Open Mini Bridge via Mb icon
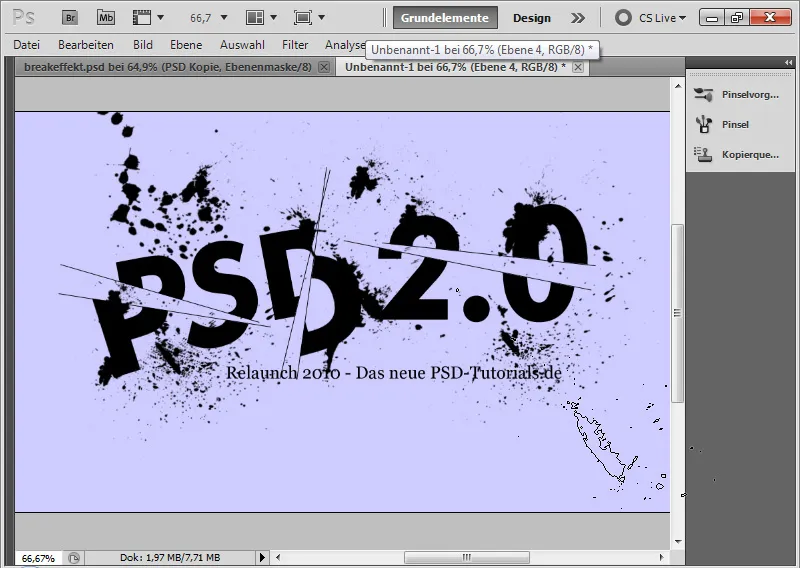The height and width of the screenshot is (568, 800). click(106, 18)
